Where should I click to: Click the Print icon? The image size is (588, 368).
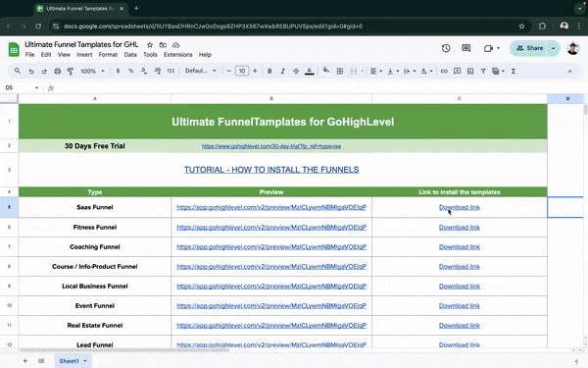tap(58, 71)
